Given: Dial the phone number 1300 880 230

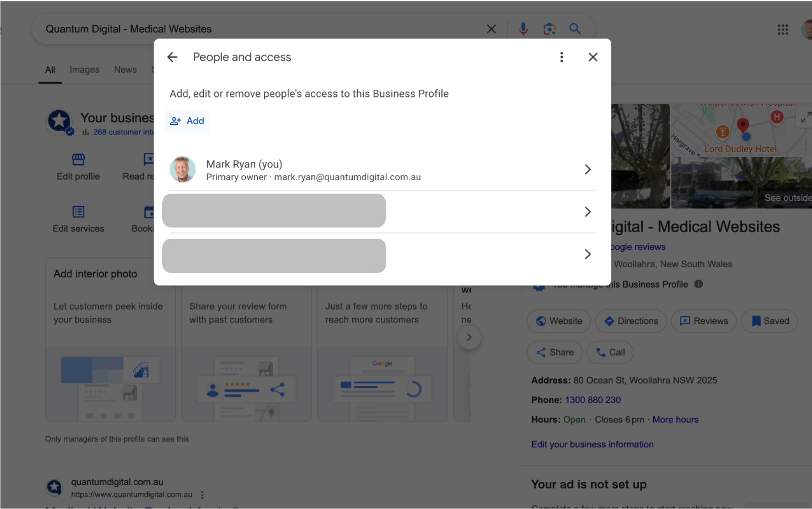Looking at the screenshot, I should 593,400.
